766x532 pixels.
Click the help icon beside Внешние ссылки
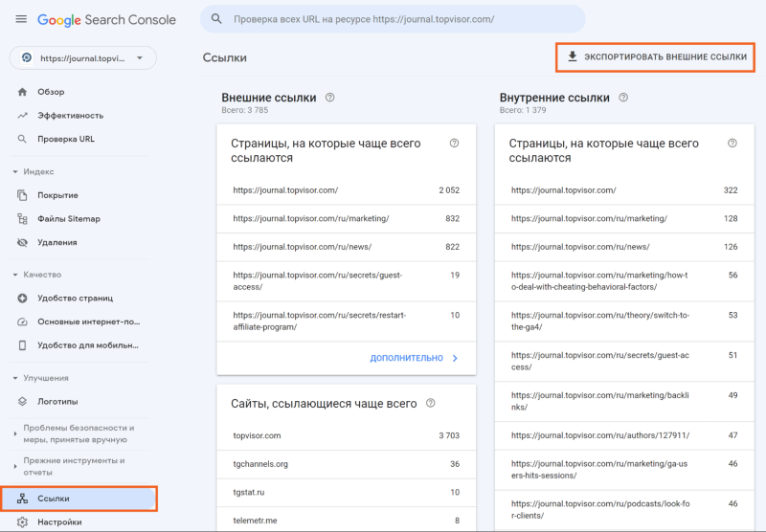pos(329,98)
